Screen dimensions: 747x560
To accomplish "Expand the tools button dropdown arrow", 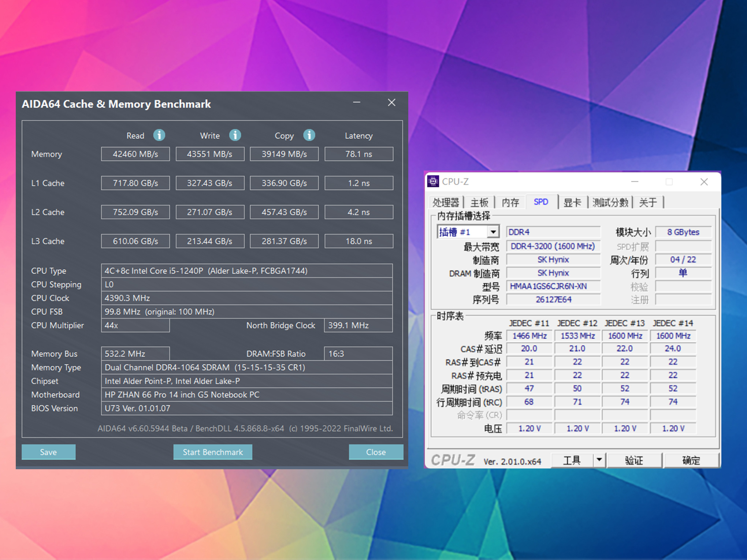I will point(599,459).
